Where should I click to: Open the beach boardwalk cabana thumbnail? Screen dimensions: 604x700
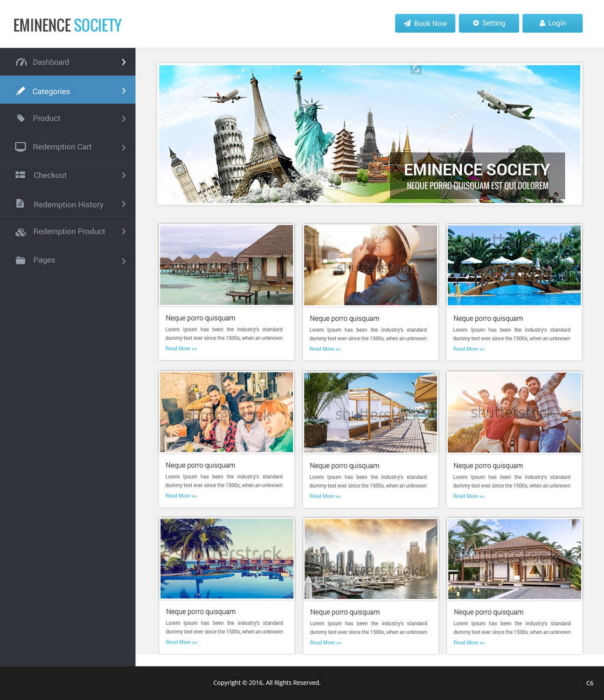click(371, 413)
